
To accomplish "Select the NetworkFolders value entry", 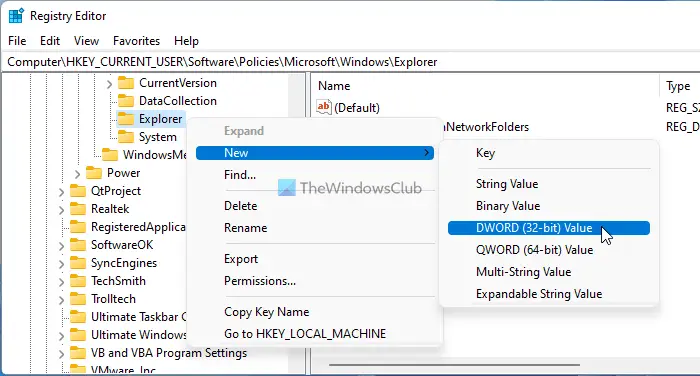I will 487,127.
